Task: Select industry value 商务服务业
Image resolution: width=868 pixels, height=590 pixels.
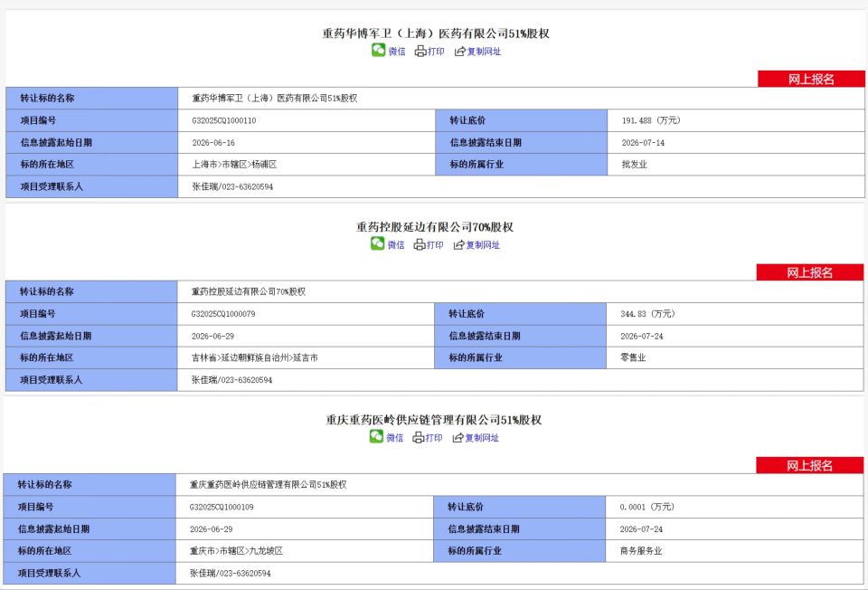Action: 641,551
